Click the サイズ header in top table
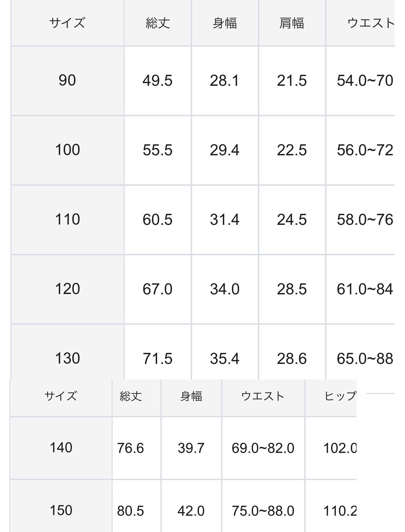The image size is (405, 532). pyautogui.click(x=67, y=23)
